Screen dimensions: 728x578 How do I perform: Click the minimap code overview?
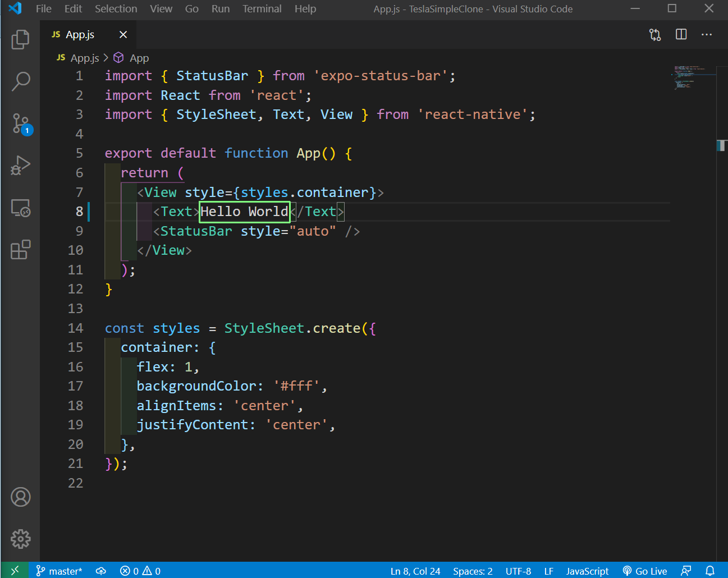pyautogui.click(x=694, y=77)
